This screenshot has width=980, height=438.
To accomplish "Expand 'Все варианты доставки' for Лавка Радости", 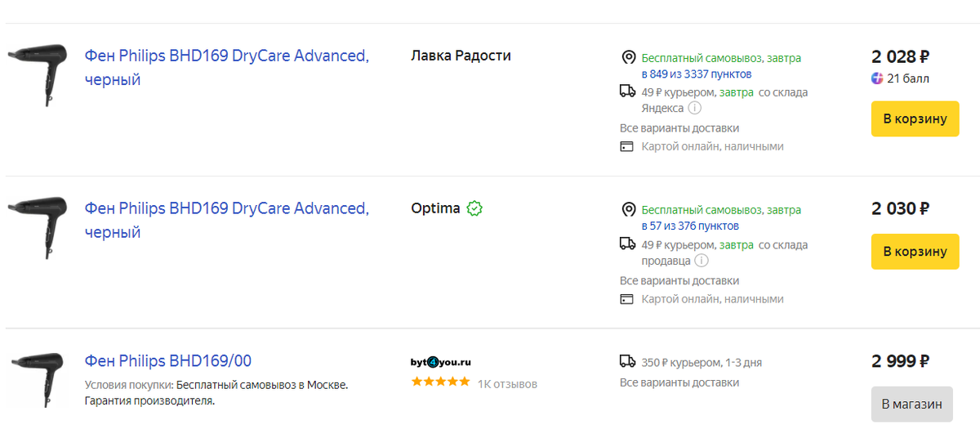I will [679, 128].
